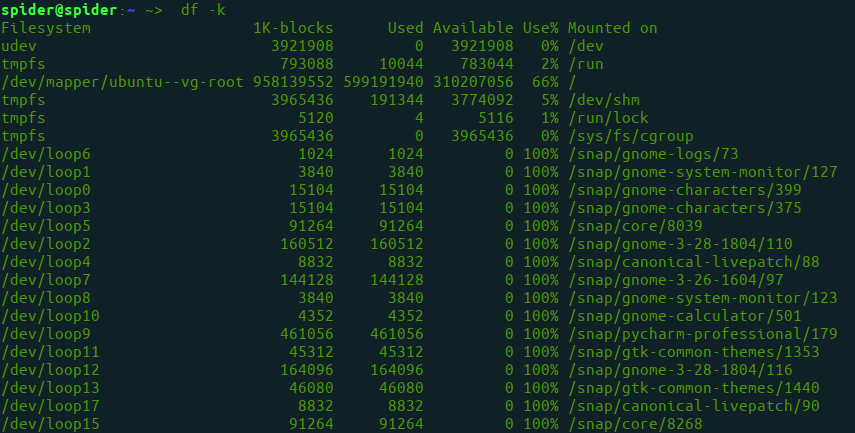Click the /sys/fs/cgroup mount point
Viewport: 855px width, 433px height.
click(631, 136)
